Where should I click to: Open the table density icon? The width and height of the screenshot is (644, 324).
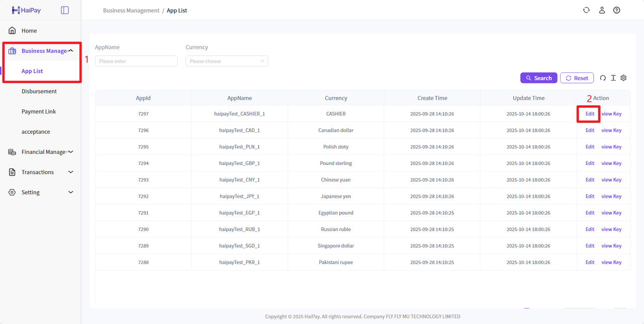pos(613,78)
